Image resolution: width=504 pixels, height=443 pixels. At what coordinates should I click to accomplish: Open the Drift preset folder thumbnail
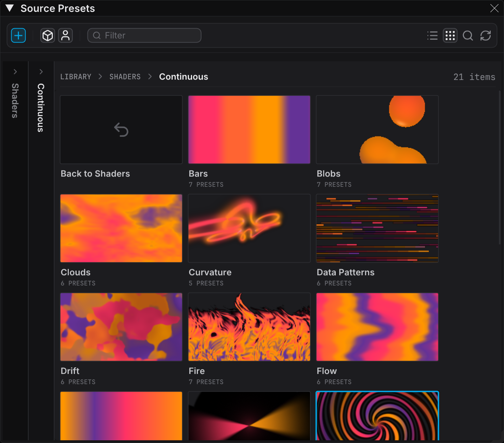point(121,327)
